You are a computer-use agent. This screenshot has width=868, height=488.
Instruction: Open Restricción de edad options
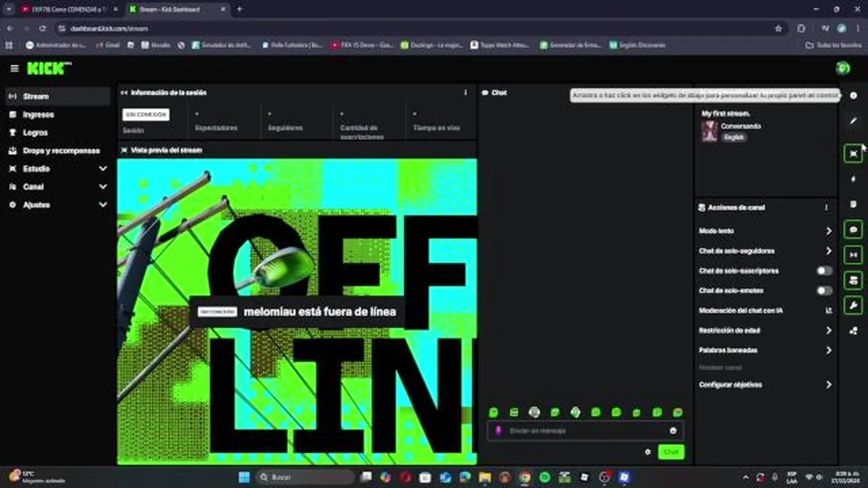pos(766,330)
